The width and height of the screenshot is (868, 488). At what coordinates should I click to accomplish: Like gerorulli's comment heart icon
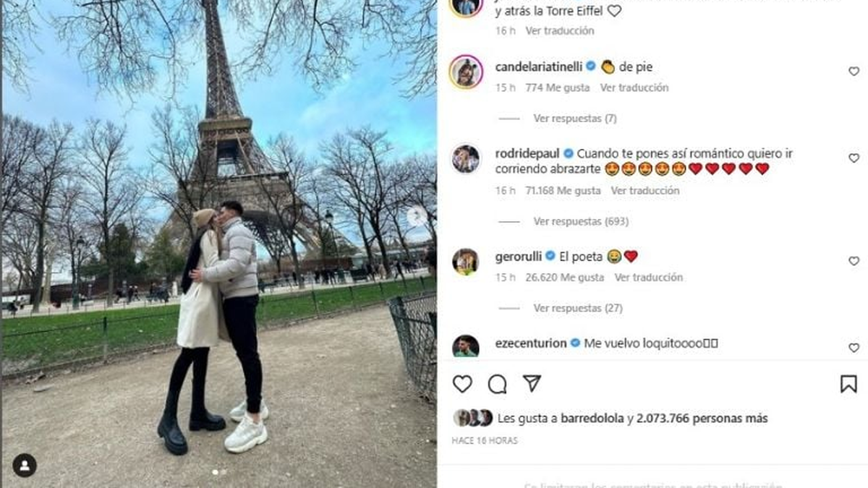(x=854, y=261)
